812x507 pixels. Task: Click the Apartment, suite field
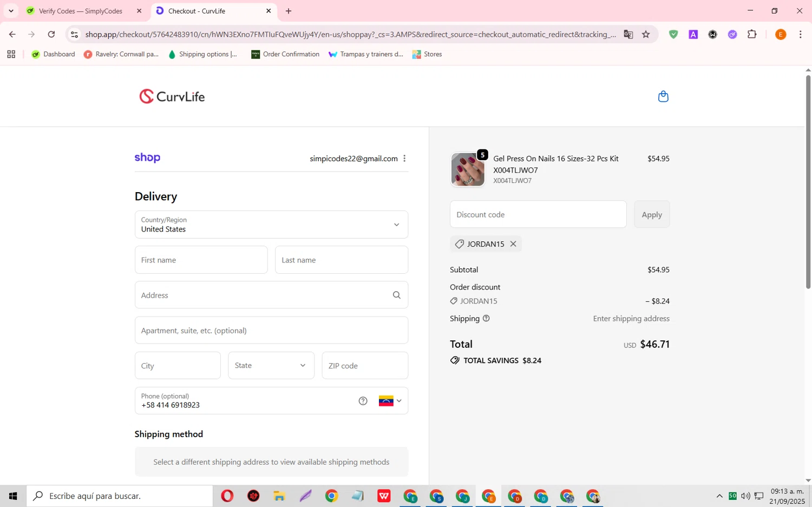tap(271, 330)
